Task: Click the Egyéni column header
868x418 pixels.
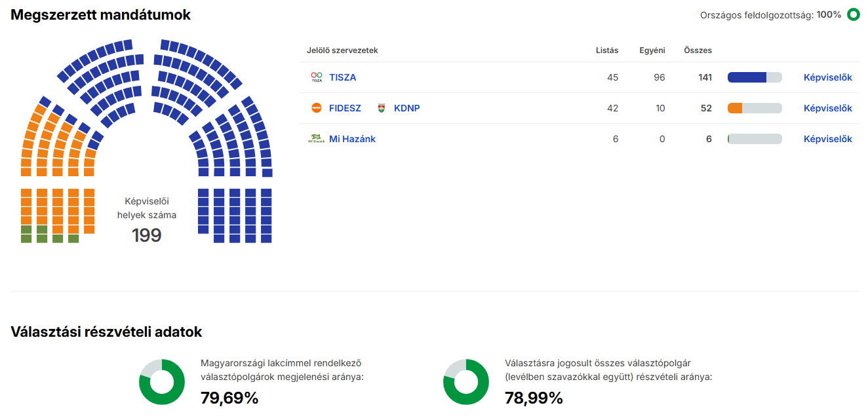Action: pyautogui.click(x=652, y=50)
